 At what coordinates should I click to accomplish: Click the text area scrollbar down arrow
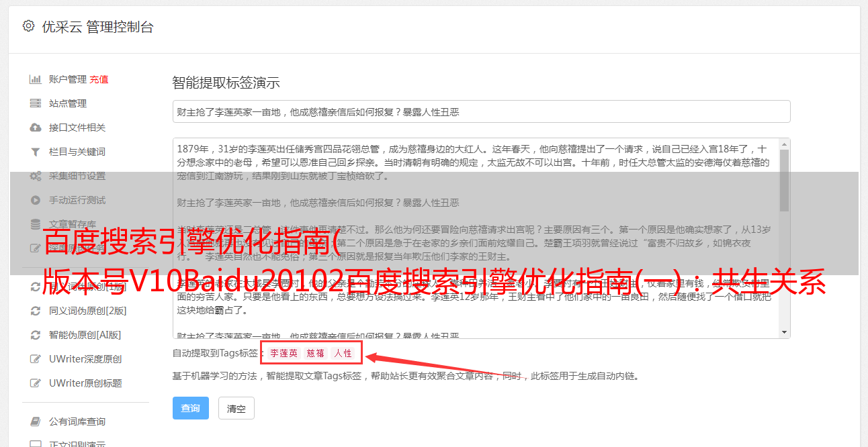784,333
